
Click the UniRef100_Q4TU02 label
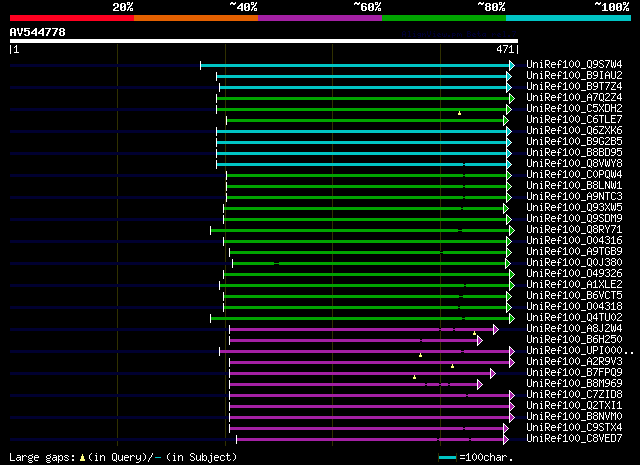(574, 318)
